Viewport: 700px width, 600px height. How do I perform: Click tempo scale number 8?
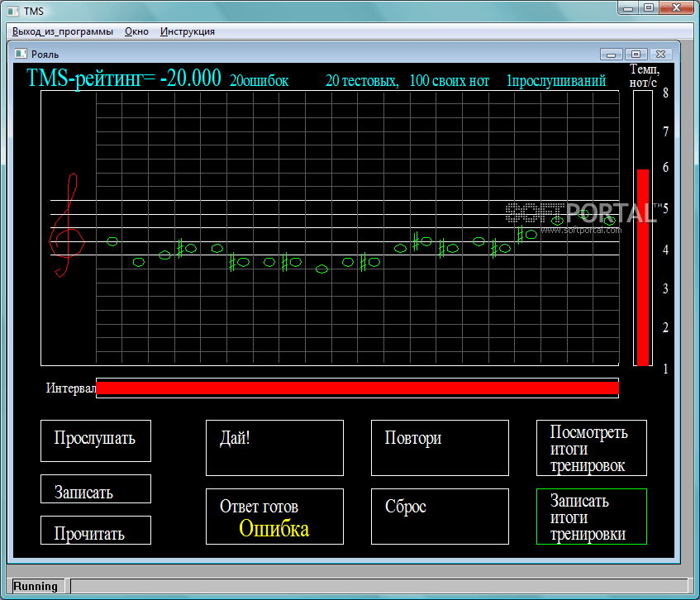click(x=665, y=93)
